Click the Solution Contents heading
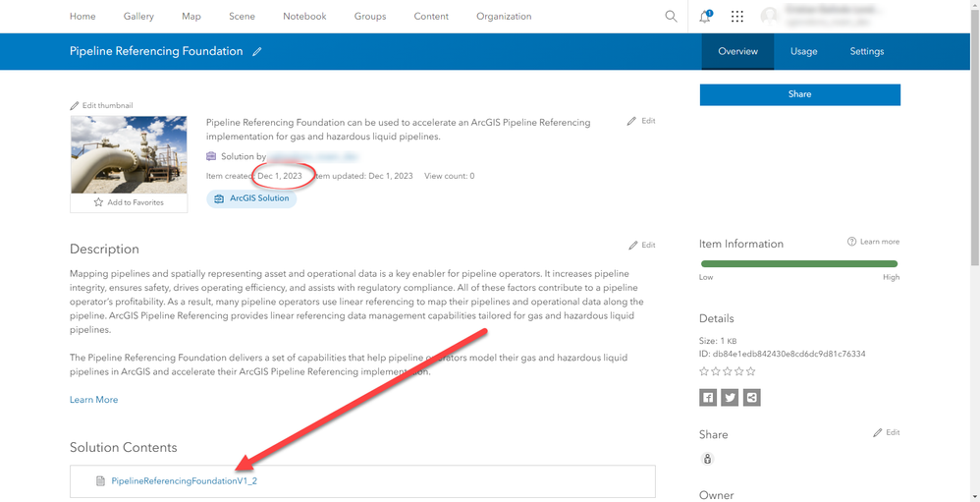980x502 pixels. [x=123, y=448]
